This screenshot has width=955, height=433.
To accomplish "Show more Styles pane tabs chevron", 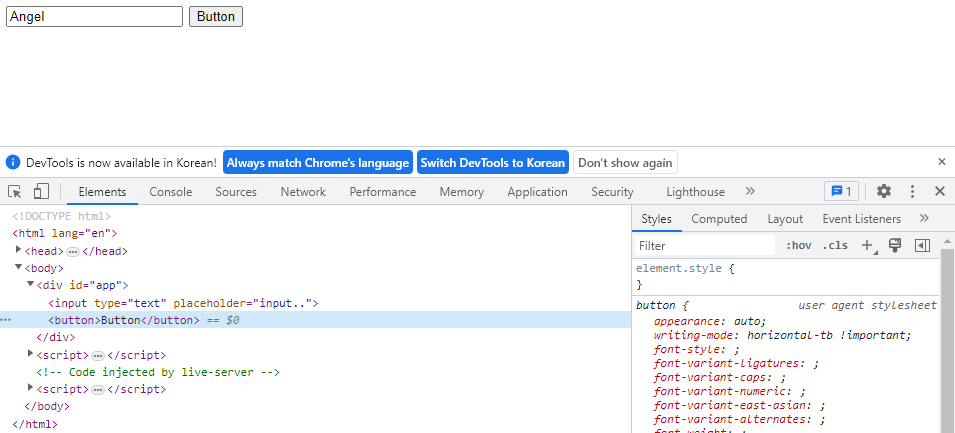I will pos(925,218).
